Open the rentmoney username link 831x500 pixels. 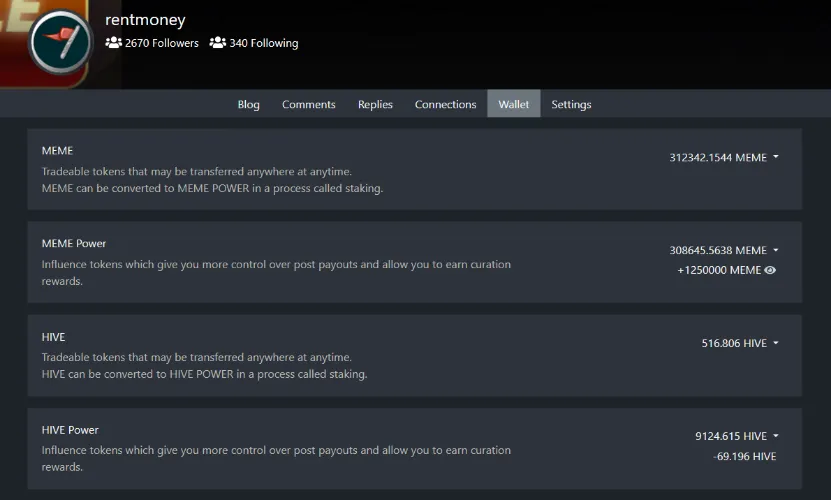tap(145, 20)
